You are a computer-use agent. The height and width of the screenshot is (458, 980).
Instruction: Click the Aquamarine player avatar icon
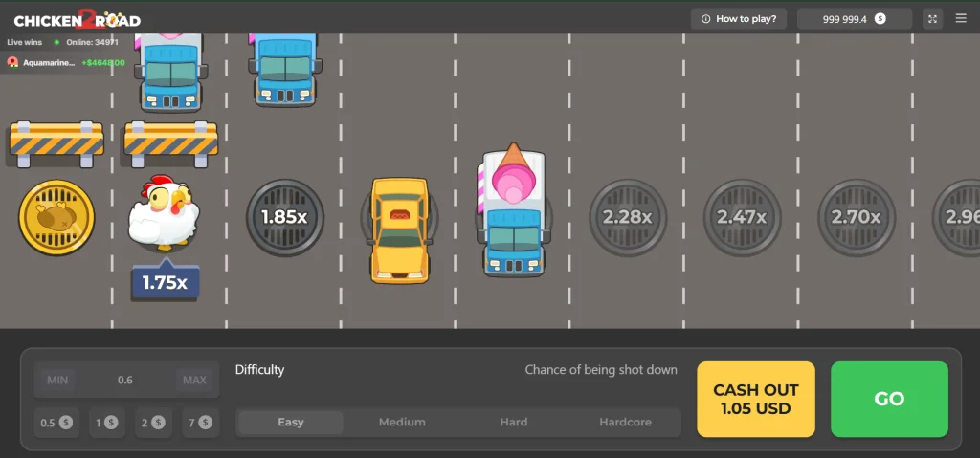point(12,62)
